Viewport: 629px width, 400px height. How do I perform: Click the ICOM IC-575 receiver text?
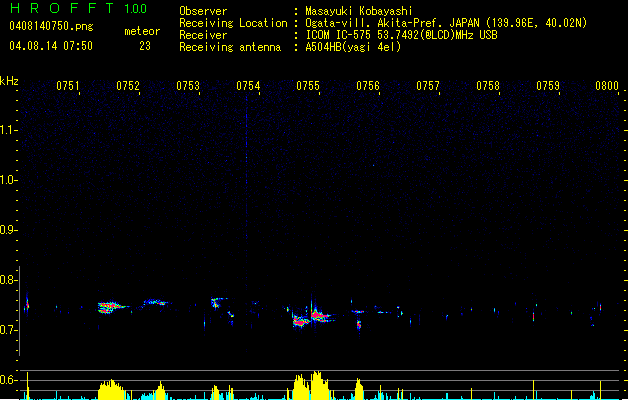point(401,35)
